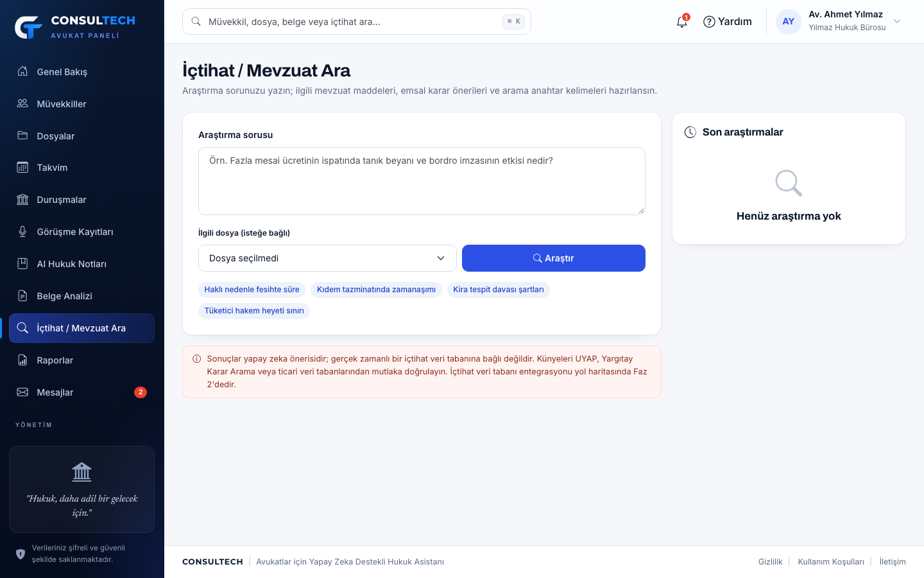Click the AY user avatar
The height and width of the screenshot is (578, 924).
click(x=789, y=22)
